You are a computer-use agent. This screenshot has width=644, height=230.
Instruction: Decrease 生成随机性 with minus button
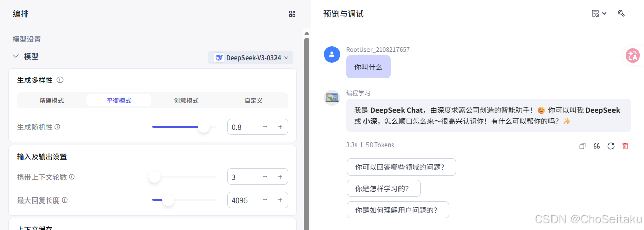[265, 127]
